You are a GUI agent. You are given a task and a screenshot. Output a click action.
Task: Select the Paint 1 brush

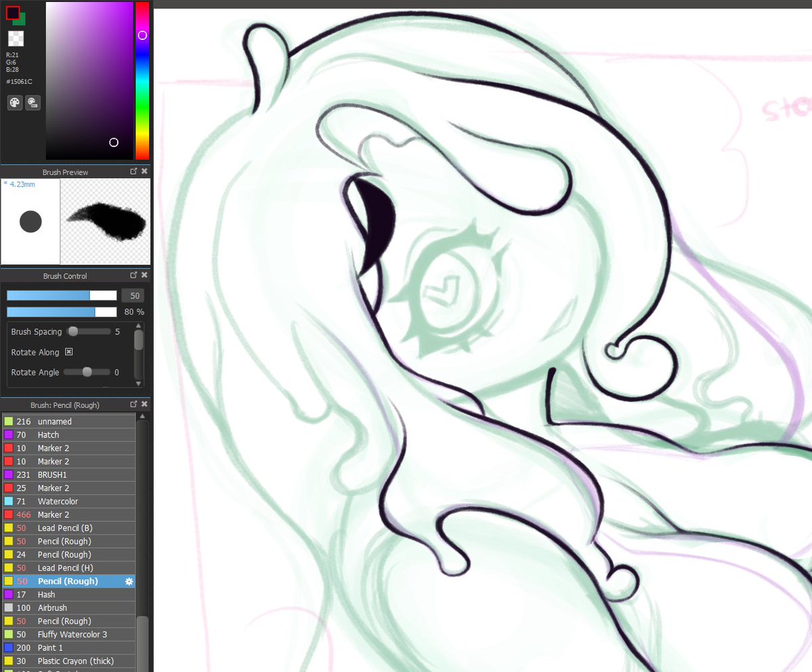pos(69,648)
